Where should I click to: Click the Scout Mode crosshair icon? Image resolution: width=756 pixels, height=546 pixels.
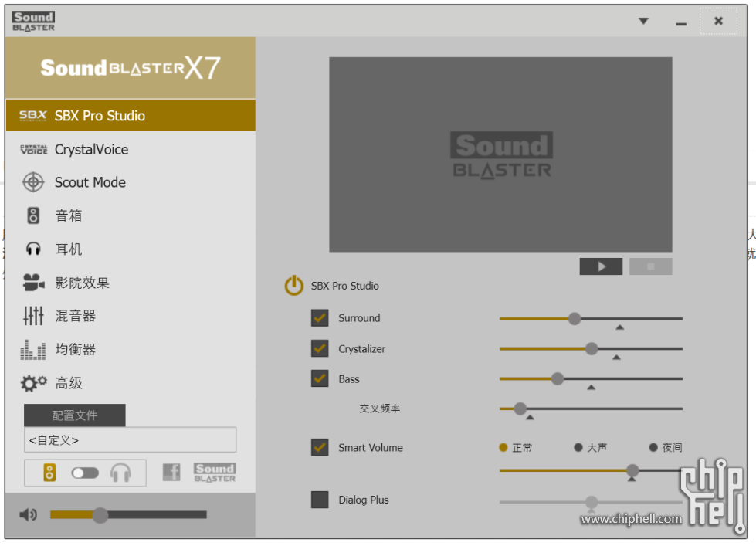(33, 182)
